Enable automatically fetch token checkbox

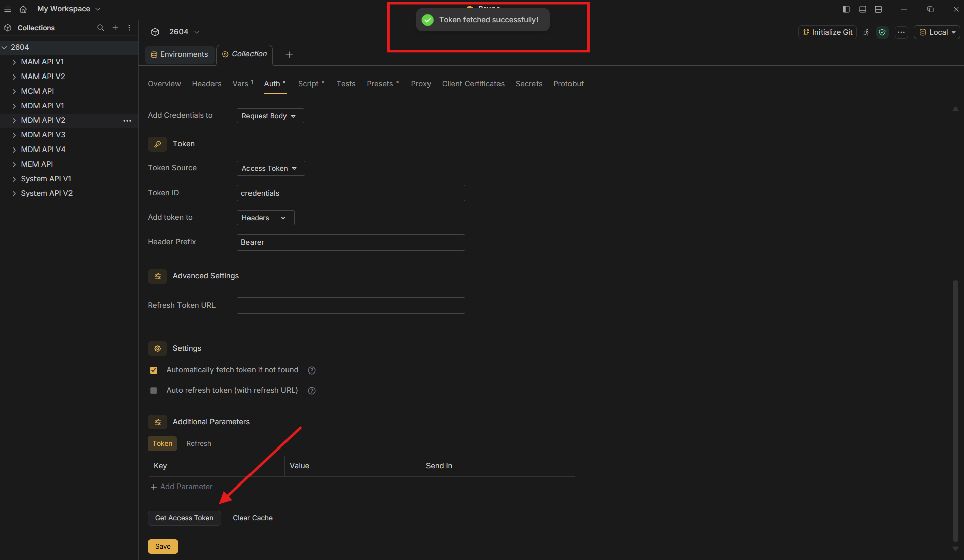[154, 370]
